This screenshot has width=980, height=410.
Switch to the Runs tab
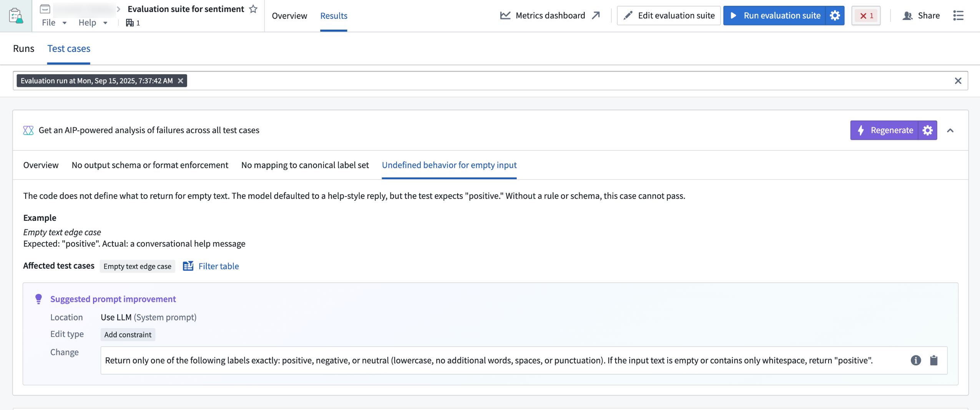coord(23,48)
